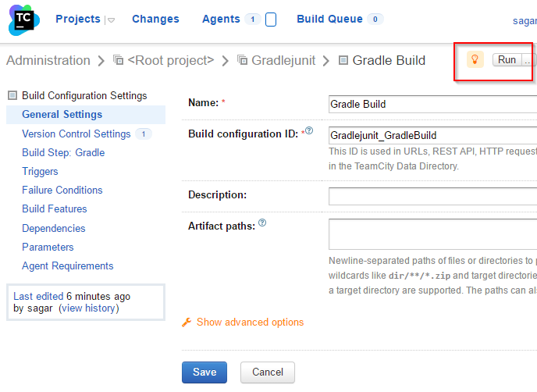Image resolution: width=537 pixels, height=392 pixels.
Task: Open the Run custom build ellipsis
Action: tap(528, 60)
